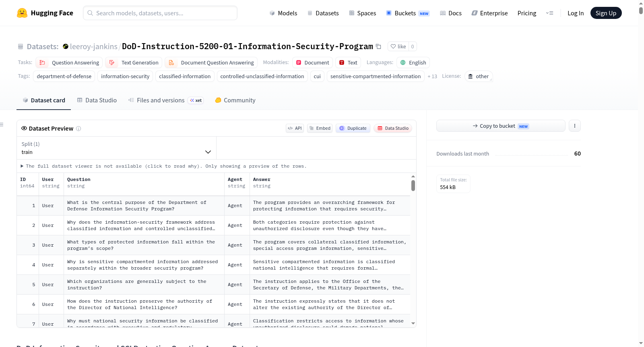Open the Hugging Face home logo

click(x=45, y=13)
